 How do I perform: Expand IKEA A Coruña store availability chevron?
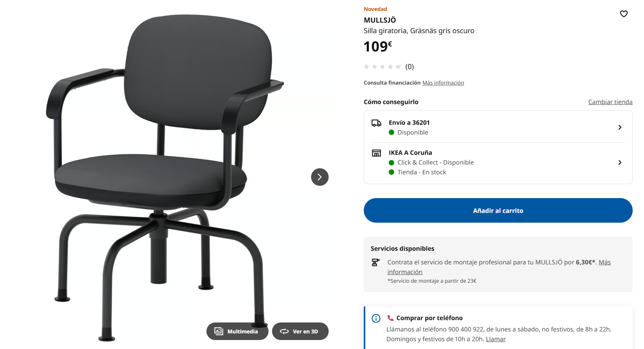(x=620, y=162)
